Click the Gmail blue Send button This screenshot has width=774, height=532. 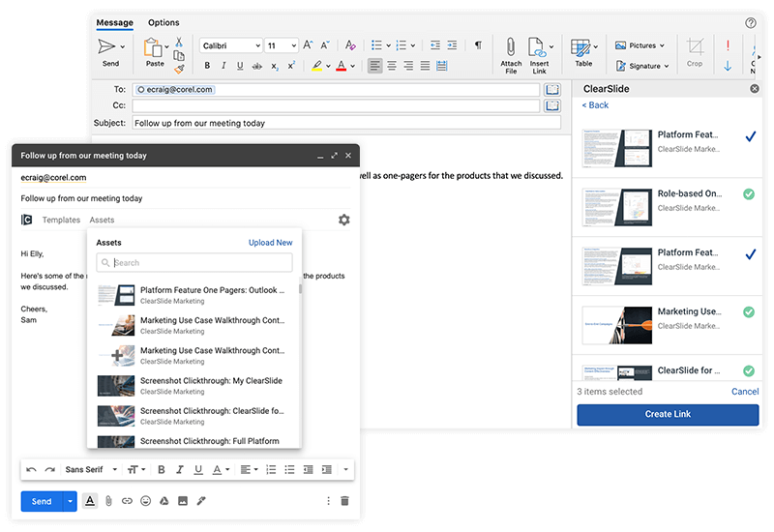click(42, 501)
